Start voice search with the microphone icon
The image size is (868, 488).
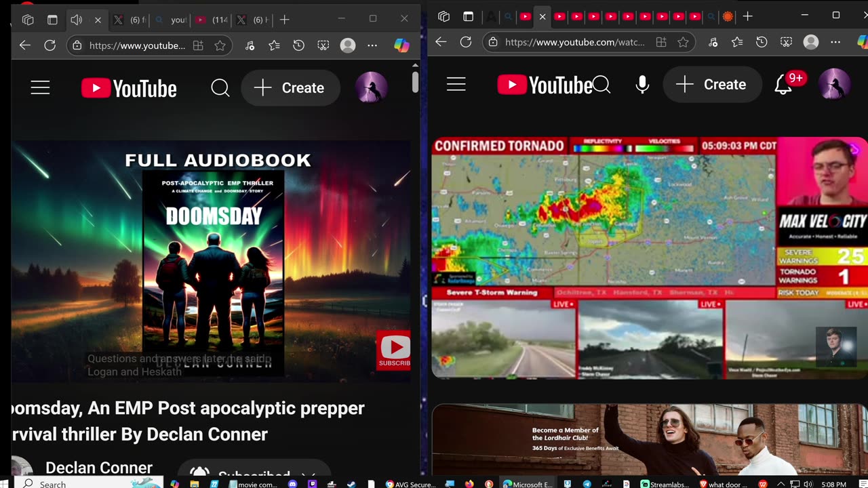tap(642, 85)
